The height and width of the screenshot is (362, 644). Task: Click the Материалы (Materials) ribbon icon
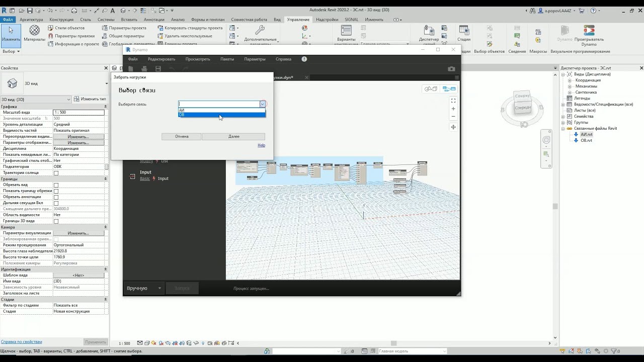pyautogui.click(x=34, y=33)
